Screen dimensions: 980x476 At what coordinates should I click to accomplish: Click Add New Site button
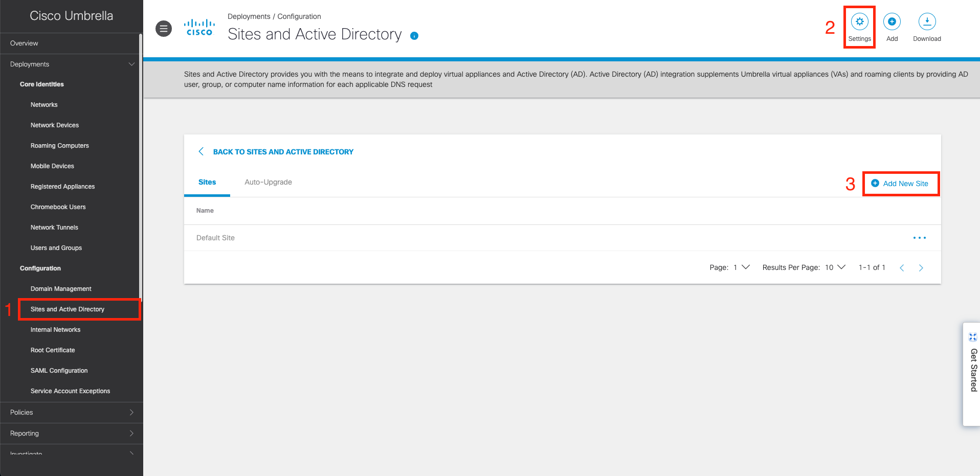[x=900, y=184]
